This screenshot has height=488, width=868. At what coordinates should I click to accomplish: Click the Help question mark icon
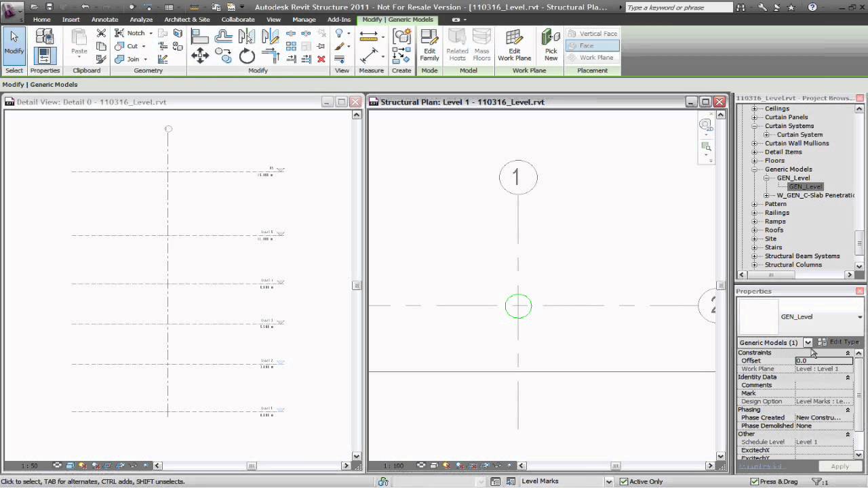812,7
